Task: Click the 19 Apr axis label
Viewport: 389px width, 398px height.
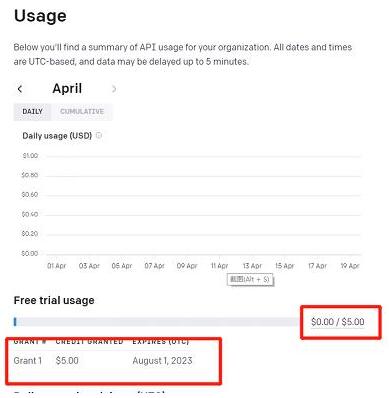Action: (350, 266)
